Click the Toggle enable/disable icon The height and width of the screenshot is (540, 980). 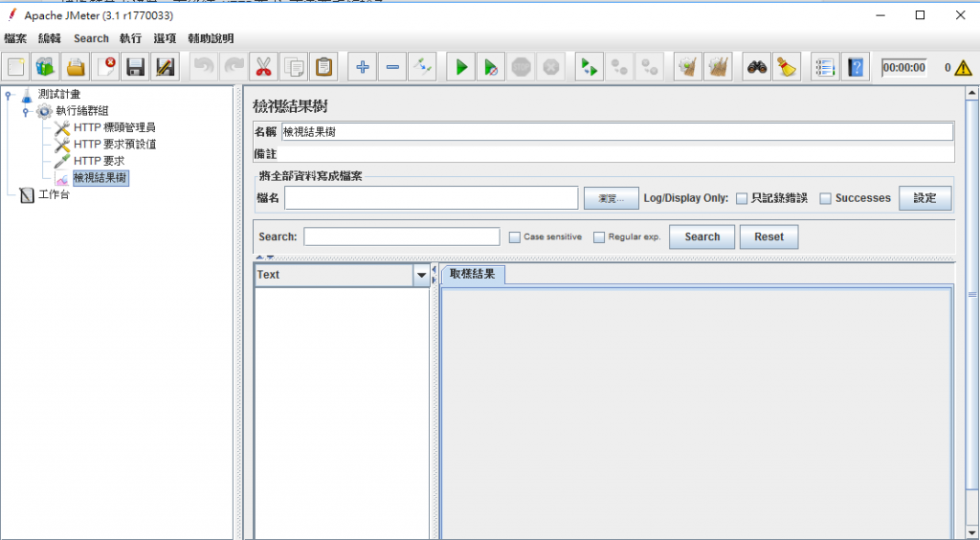click(422, 67)
